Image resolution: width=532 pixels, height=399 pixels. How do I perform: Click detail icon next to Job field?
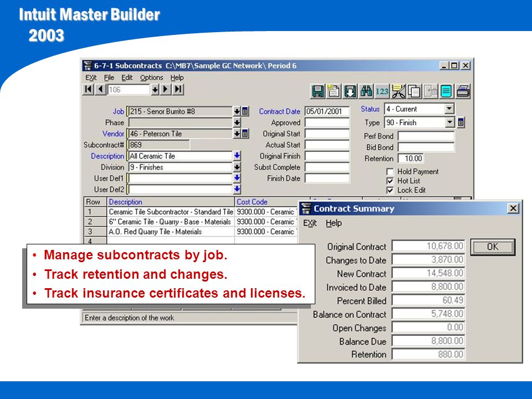tap(245, 111)
